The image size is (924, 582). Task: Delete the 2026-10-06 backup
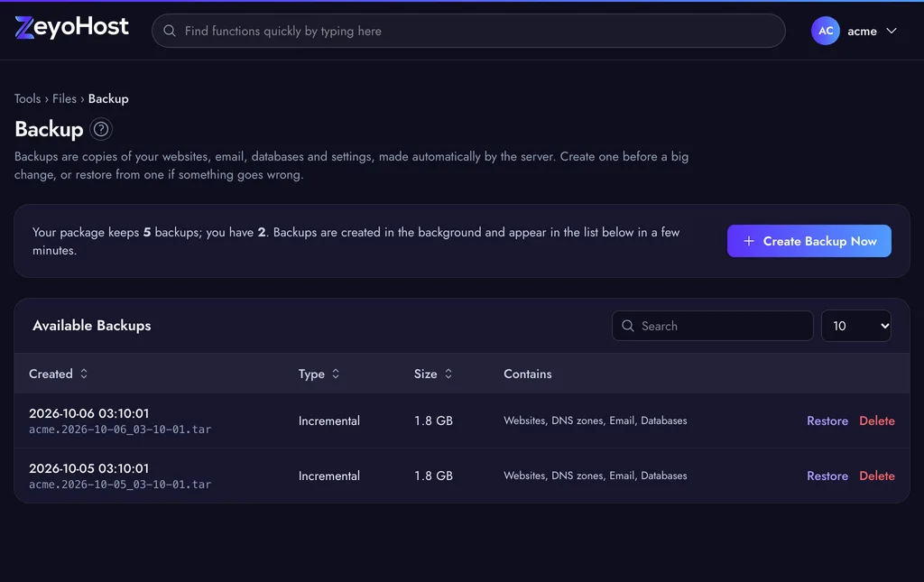pyautogui.click(x=877, y=420)
